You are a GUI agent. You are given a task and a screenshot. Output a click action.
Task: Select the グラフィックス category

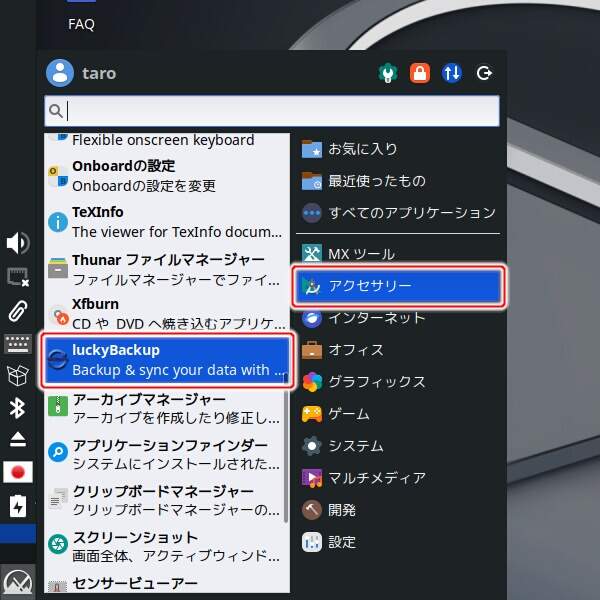tap(398, 382)
